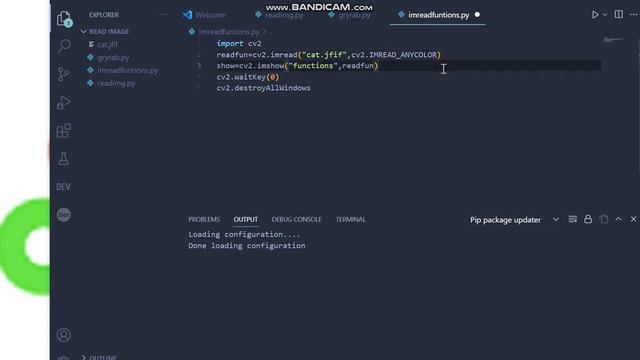Click the unsaved dot on imreadfuntions.py tab
640x360 pixels.
(x=477, y=15)
